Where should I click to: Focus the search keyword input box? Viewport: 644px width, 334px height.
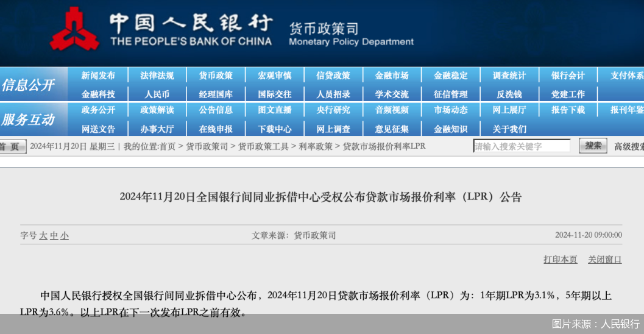522,146
